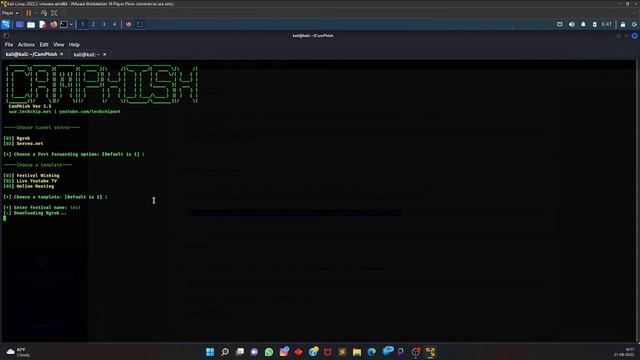Click the Kali panel clock
Image resolution: width=640 pixels, height=360 pixels.
tap(607, 24)
